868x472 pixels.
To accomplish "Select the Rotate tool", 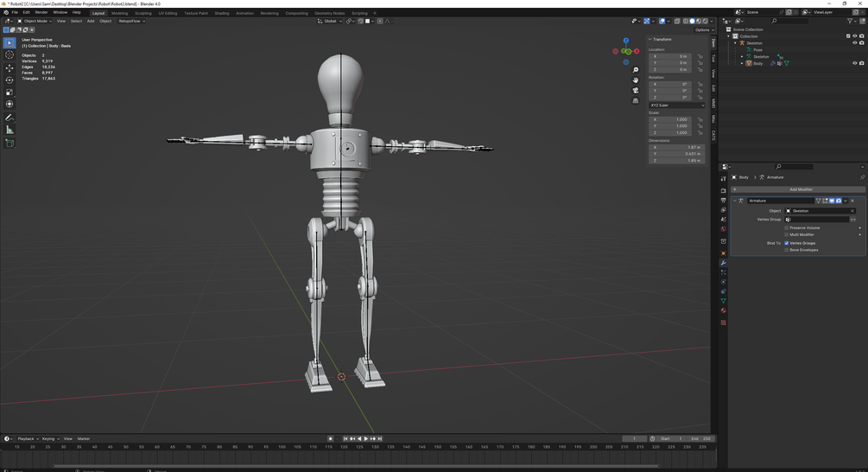I will (10, 80).
